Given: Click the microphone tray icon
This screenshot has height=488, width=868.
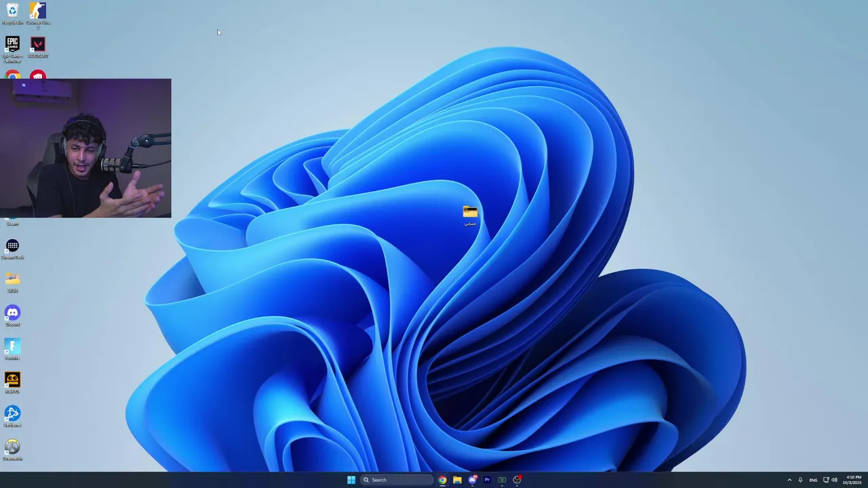Looking at the screenshot, I should [x=801, y=480].
